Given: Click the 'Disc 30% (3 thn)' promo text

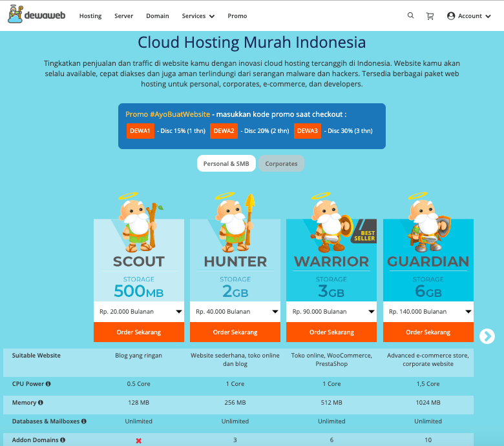Looking at the screenshot, I should point(348,130).
